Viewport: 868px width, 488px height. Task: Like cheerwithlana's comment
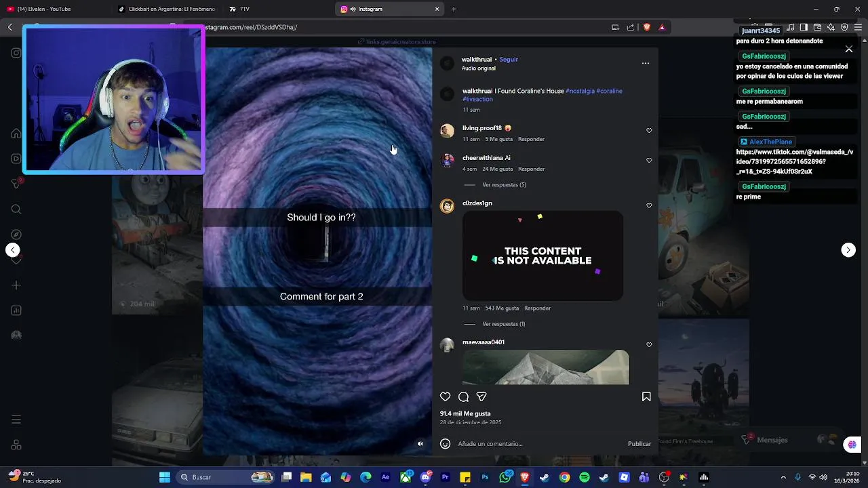pos(649,161)
